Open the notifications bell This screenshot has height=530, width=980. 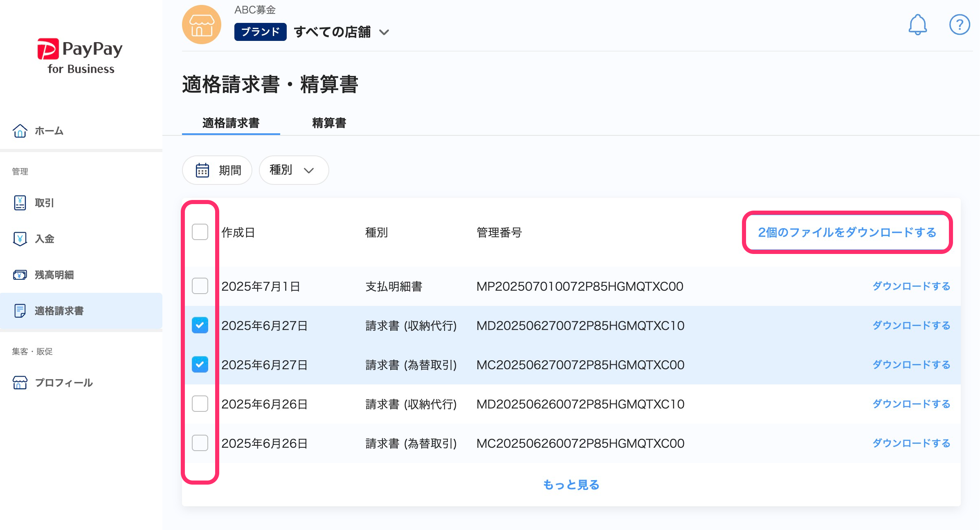point(917,25)
